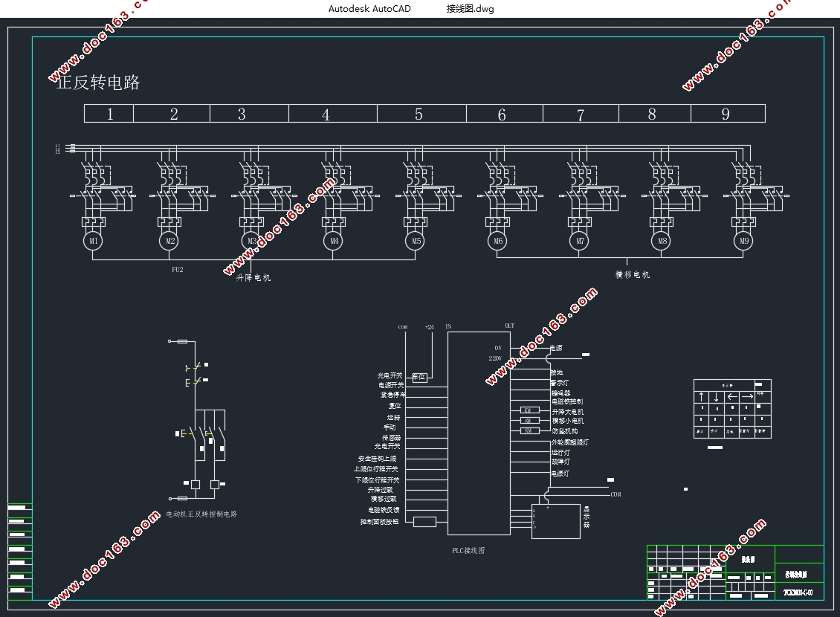Select the right arrow in control panel table
The image size is (840, 617).
tap(748, 397)
